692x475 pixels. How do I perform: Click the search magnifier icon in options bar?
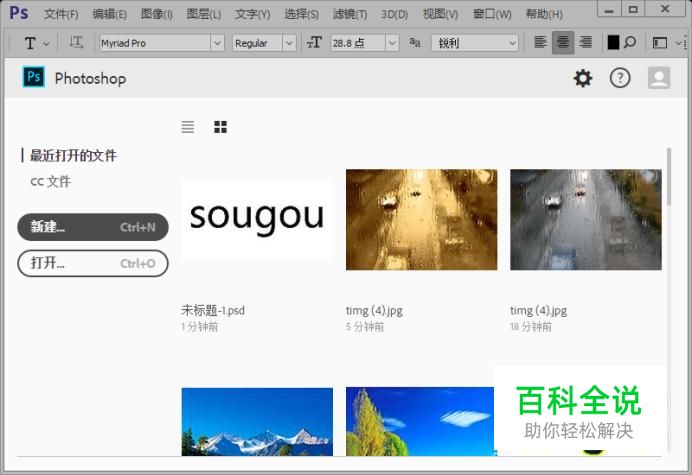coord(630,42)
